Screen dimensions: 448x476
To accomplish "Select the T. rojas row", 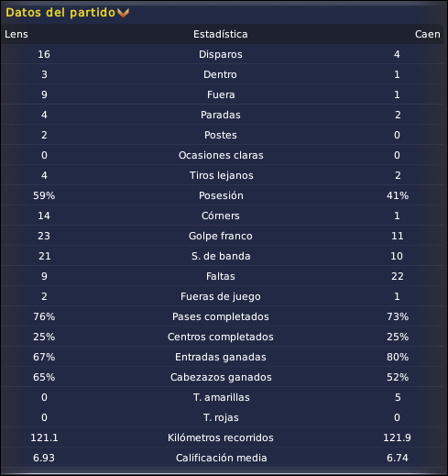I will click(x=222, y=417).
